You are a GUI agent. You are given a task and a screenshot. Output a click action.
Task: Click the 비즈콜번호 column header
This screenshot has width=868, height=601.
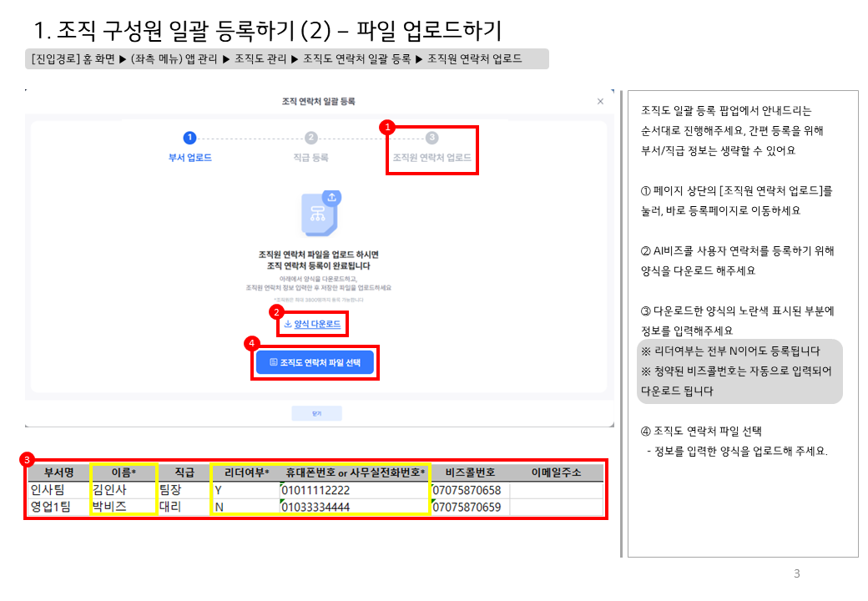tap(470, 473)
